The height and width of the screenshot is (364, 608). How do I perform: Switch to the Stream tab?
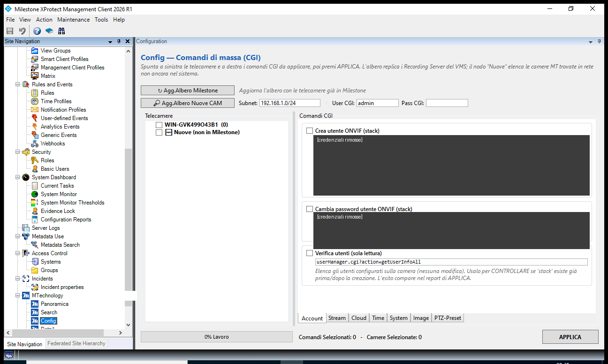[337, 318]
